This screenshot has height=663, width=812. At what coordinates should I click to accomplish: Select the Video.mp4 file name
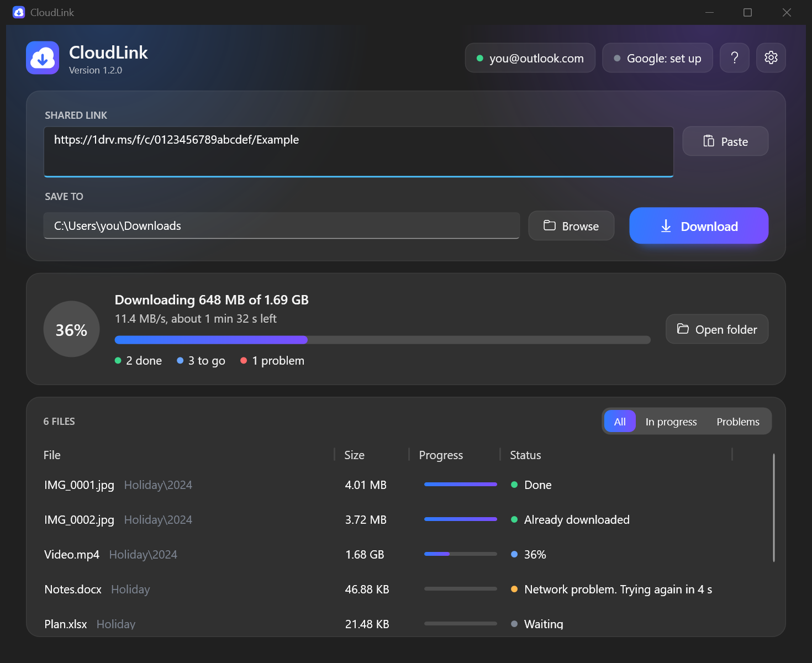point(72,555)
